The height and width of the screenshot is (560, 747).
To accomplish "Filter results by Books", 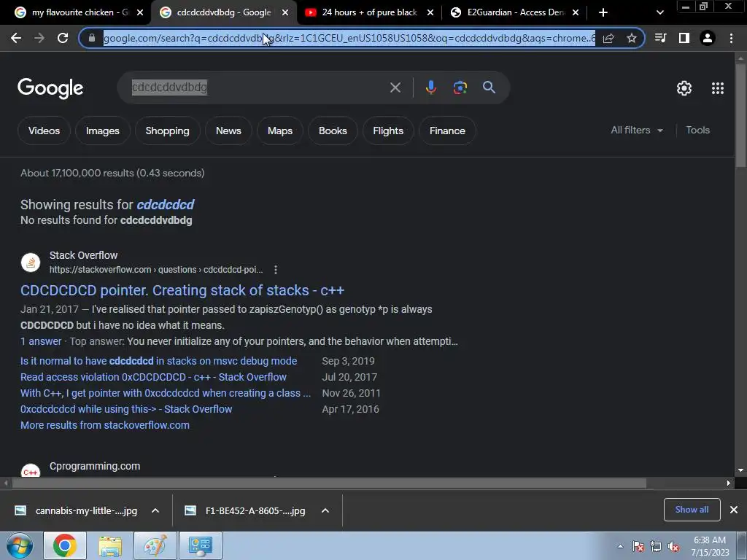I will 333,131.
